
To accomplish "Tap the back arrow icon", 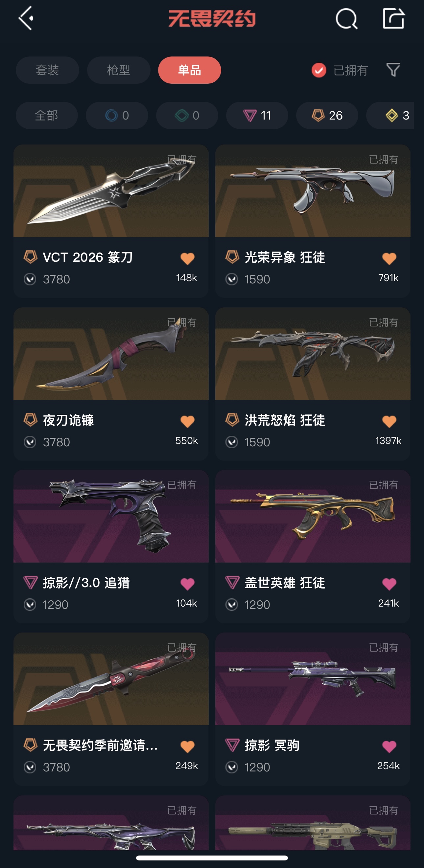I will [26, 18].
